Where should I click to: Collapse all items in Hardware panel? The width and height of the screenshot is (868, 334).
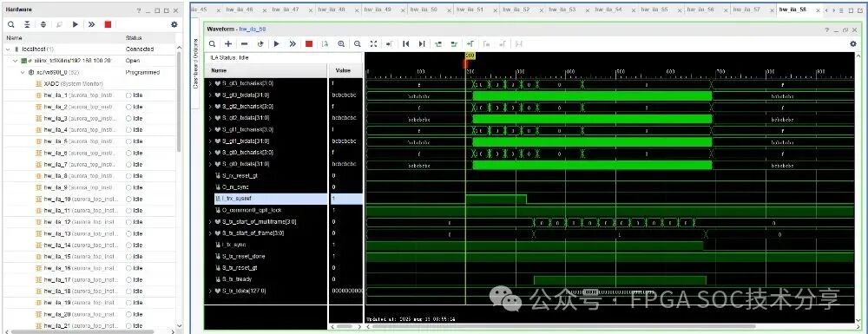pyautogui.click(x=27, y=24)
